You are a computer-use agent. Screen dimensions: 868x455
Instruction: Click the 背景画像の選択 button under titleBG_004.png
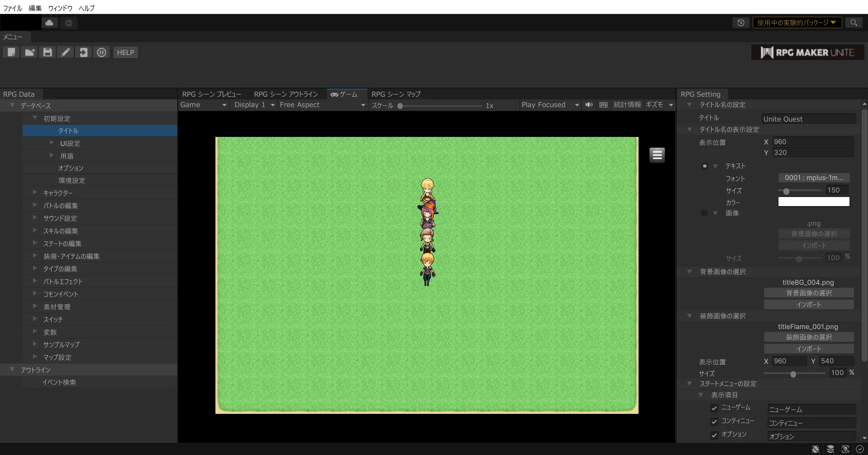pos(808,293)
